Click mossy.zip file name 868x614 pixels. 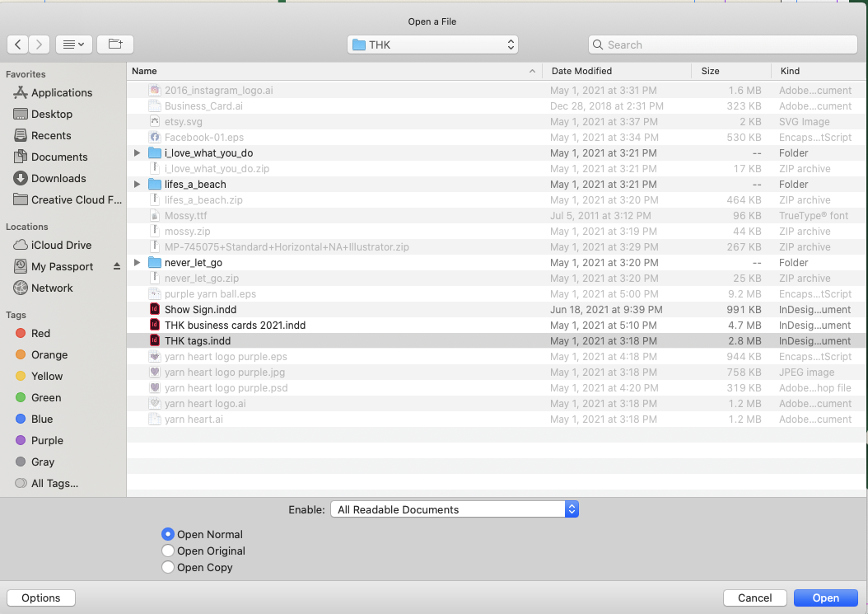pyautogui.click(x=187, y=232)
